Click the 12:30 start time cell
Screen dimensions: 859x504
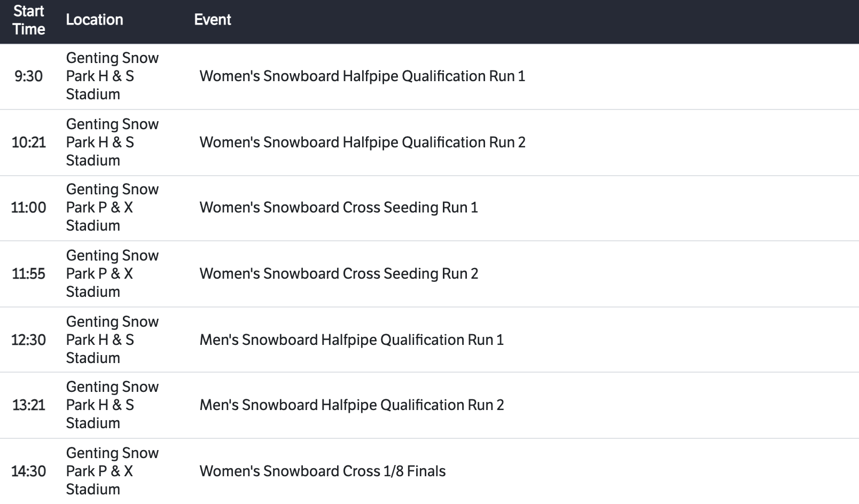pyautogui.click(x=29, y=340)
